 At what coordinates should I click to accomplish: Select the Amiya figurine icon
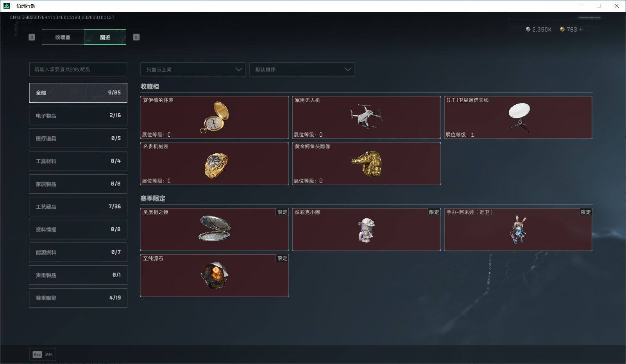click(518, 229)
